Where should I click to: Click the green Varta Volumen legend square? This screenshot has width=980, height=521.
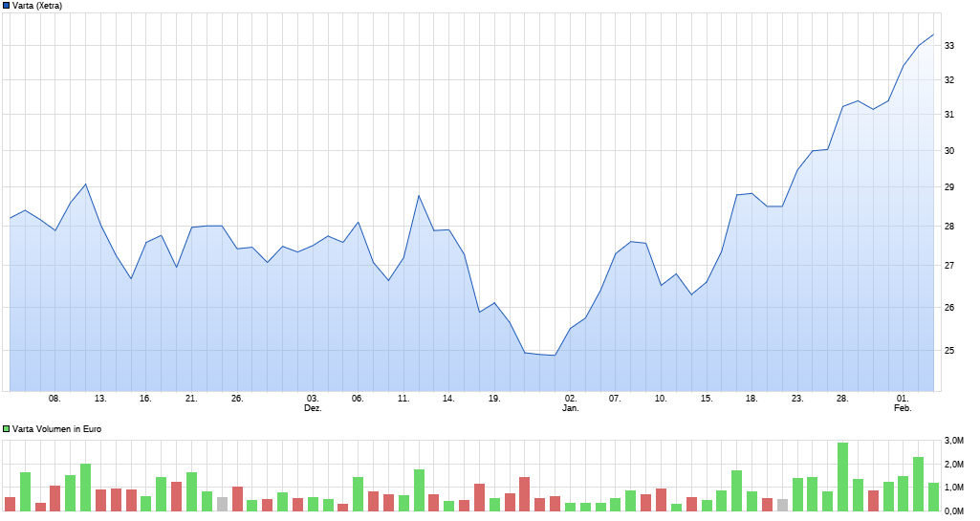click(7, 429)
